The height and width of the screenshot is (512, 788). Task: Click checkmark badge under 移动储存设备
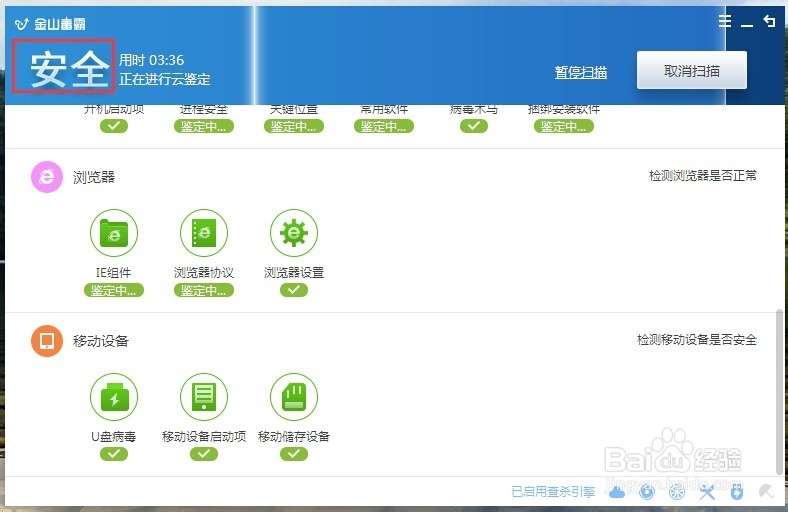coord(293,454)
